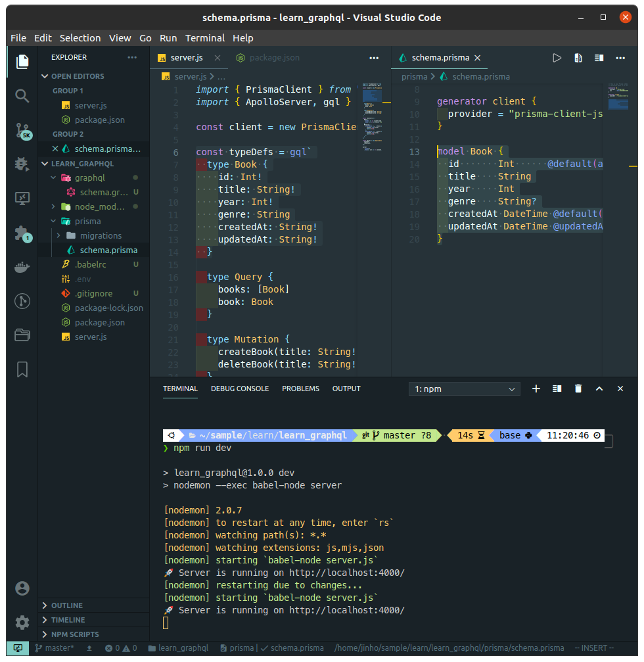
Task: Open schema.prisma file in the prisma folder
Action: point(108,250)
